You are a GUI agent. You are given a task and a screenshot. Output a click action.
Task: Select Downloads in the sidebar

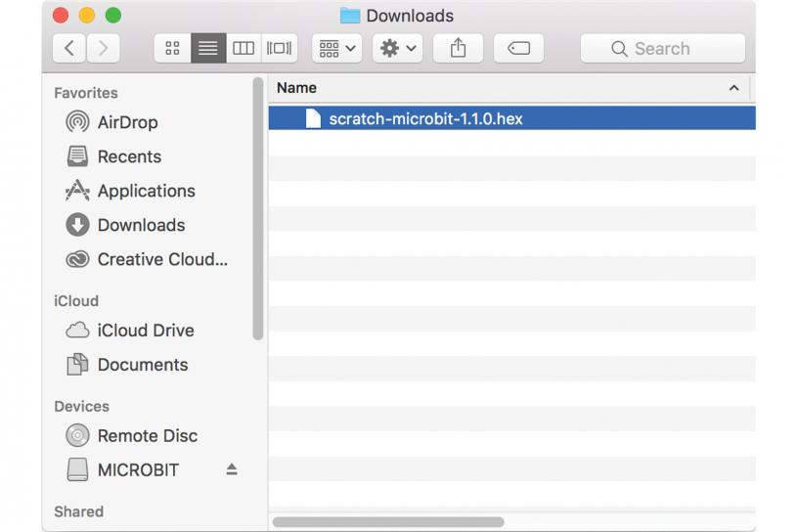point(141,225)
